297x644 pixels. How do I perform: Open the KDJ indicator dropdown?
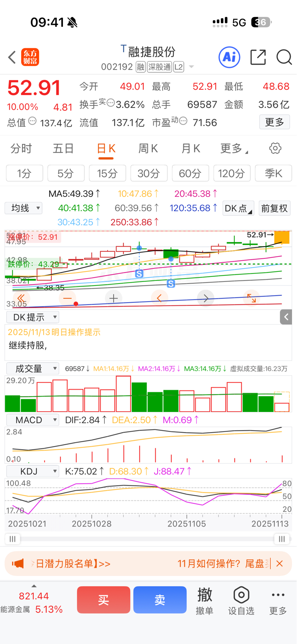click(x=33, y=471)
